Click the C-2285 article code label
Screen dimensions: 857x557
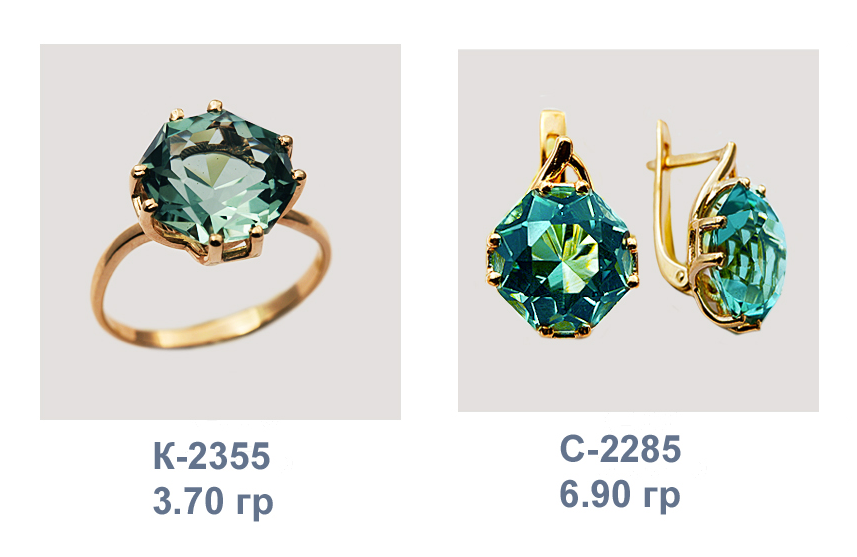coord(620,449)
